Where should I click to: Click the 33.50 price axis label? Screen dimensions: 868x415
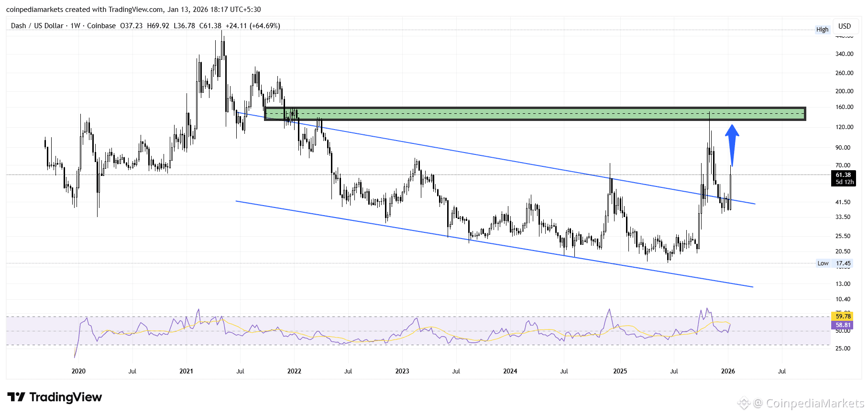843,217
